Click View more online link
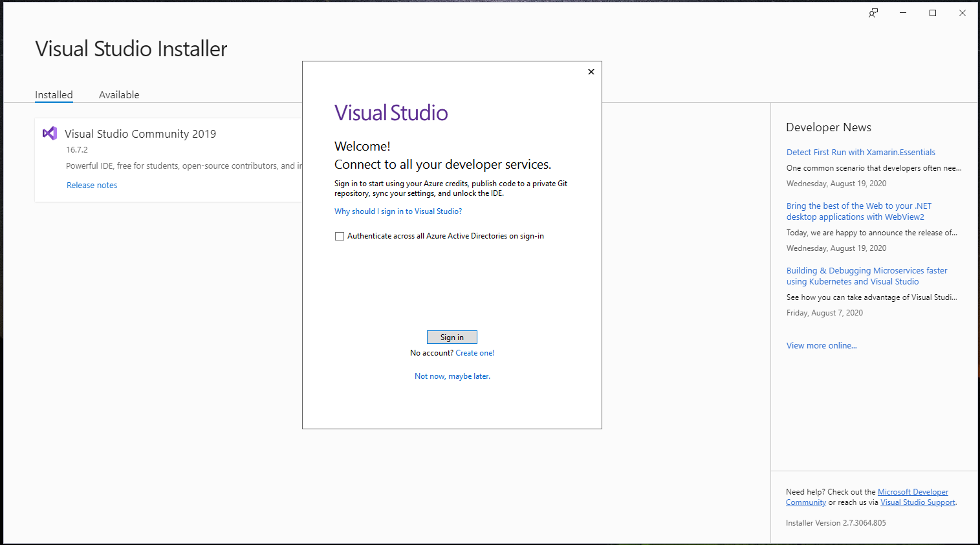The height and width of the screenshot is (545, 980). tap(822, 346)
